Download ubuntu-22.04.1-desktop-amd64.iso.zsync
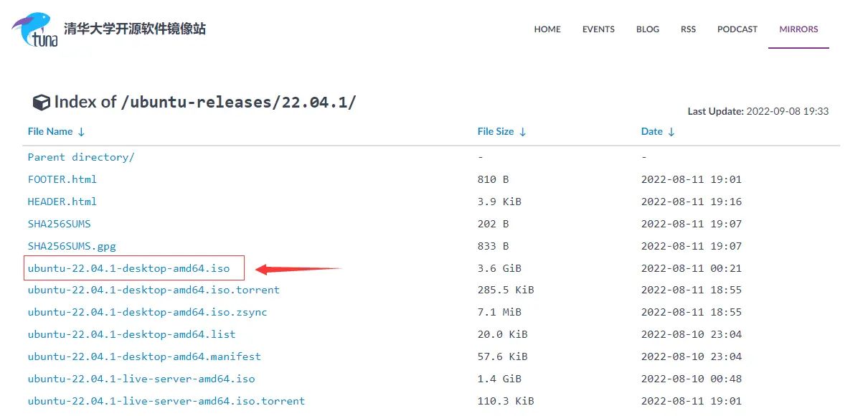Viewport: 868px width, 416px height. pos(148,312)
